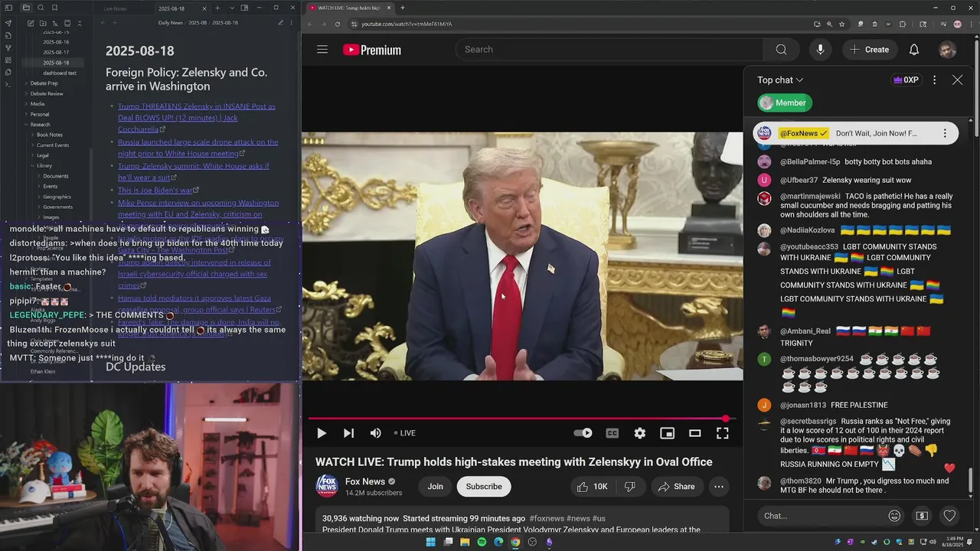Toggle Obsidian left sidebar
Image resolution: width=980 pixels, height=551 pixels.
click(x=8, y=8)
